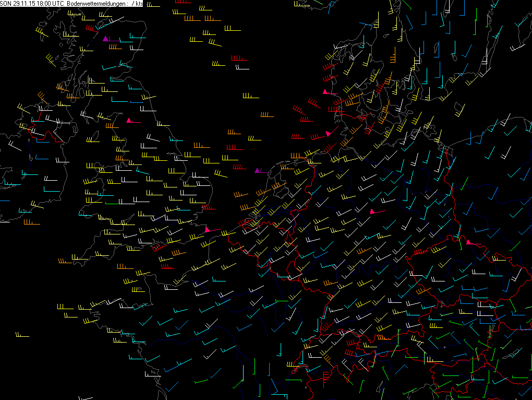Click the yellow wind barb right of the title bar
The image size is (532, 400).
tap(153, 6)
